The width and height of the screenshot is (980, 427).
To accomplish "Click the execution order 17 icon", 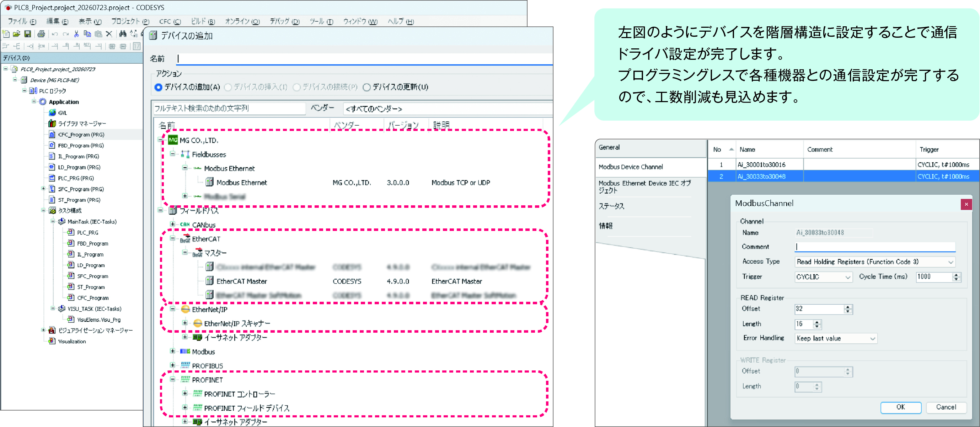I will tap(136, 46).
